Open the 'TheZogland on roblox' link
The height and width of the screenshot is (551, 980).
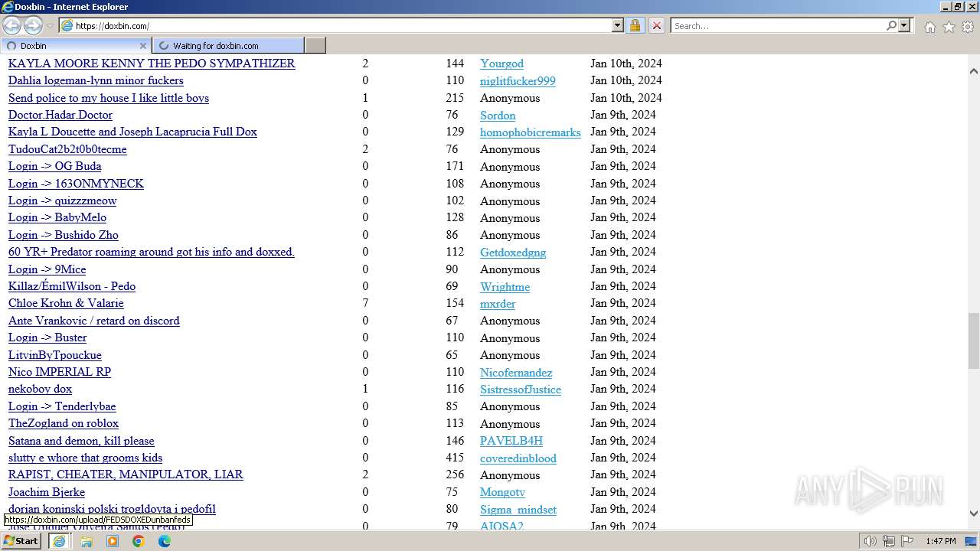click(64, 423)
